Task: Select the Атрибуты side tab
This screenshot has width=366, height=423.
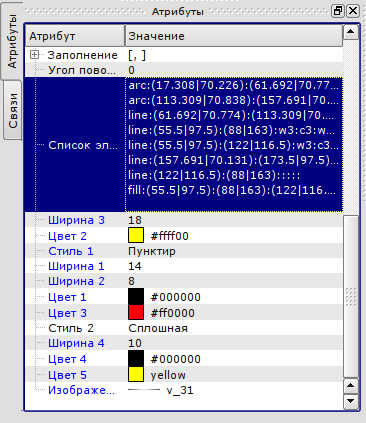Action: click(12, 41)
